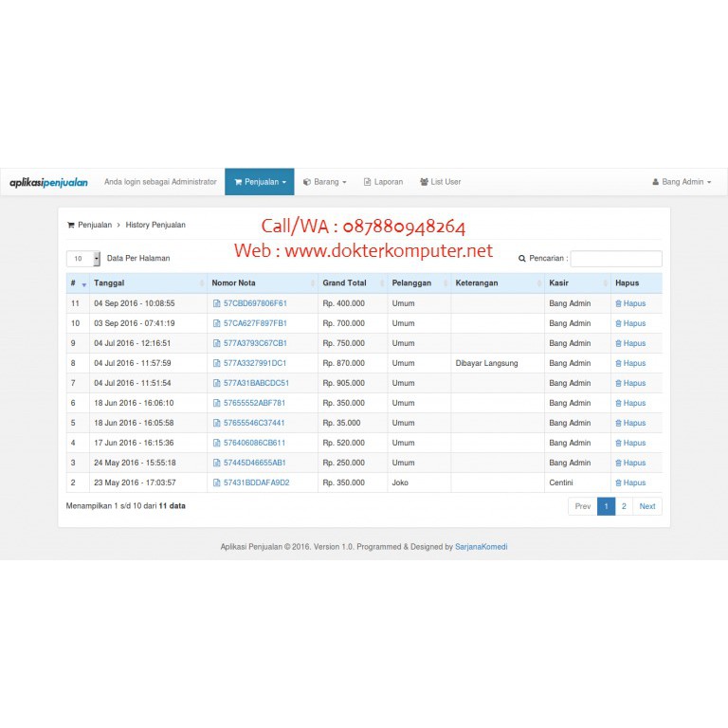The height and width of the screenshot is (728, 728).
Task: Open the Data Per Halaman selector
Action: tap(83, 259)
